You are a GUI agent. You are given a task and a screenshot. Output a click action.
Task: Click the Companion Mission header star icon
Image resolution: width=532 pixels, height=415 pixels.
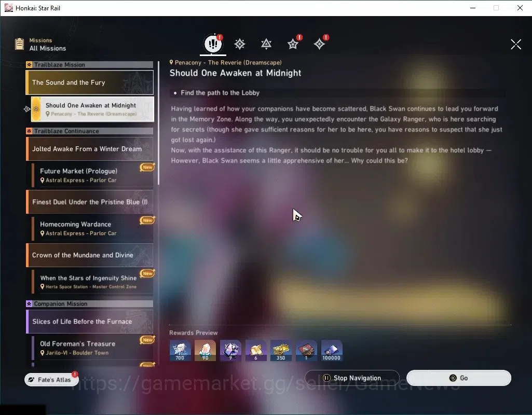pos(29,304)
